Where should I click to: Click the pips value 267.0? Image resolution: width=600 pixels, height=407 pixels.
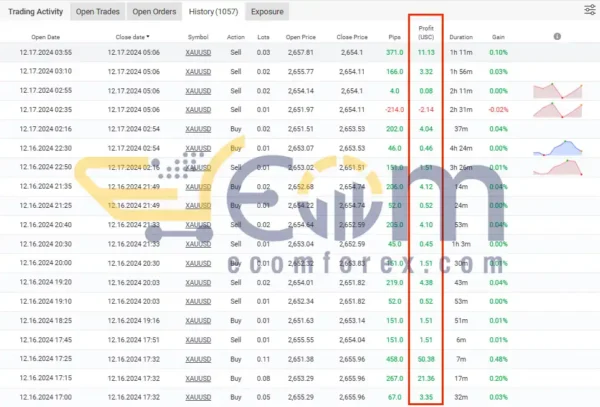395,378
